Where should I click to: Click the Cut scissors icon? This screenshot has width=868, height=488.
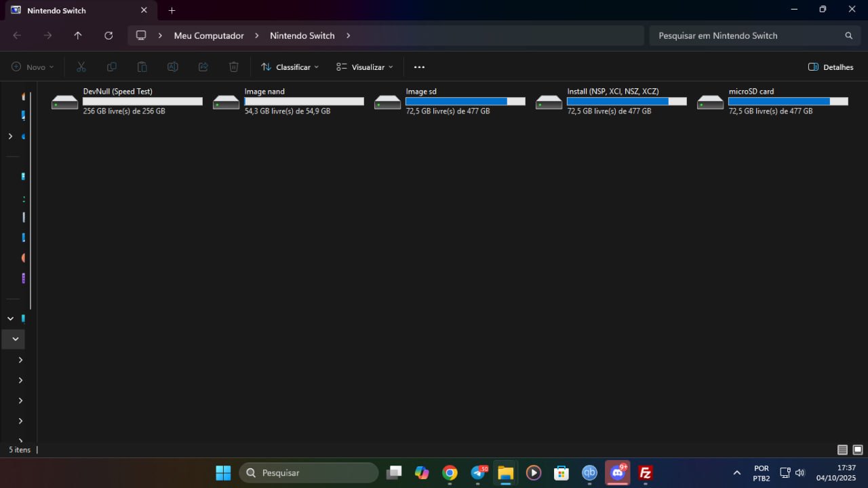pyautogui.click(x=81, y=67)
